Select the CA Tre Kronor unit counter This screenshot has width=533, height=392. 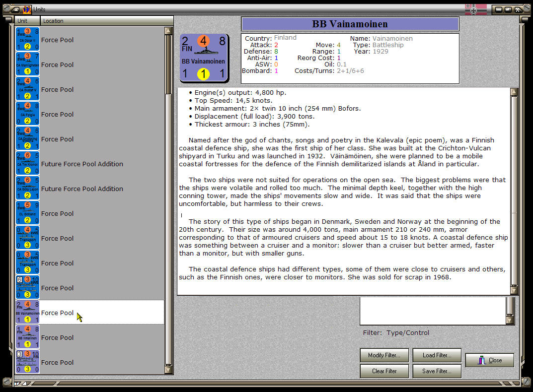tap(27, 163)
